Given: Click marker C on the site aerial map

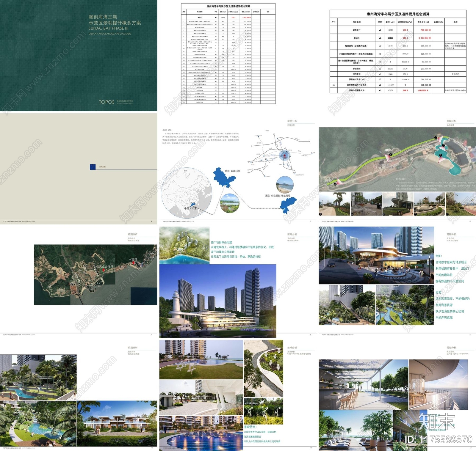Looking at the screenshot, I should tap(436, 138).
